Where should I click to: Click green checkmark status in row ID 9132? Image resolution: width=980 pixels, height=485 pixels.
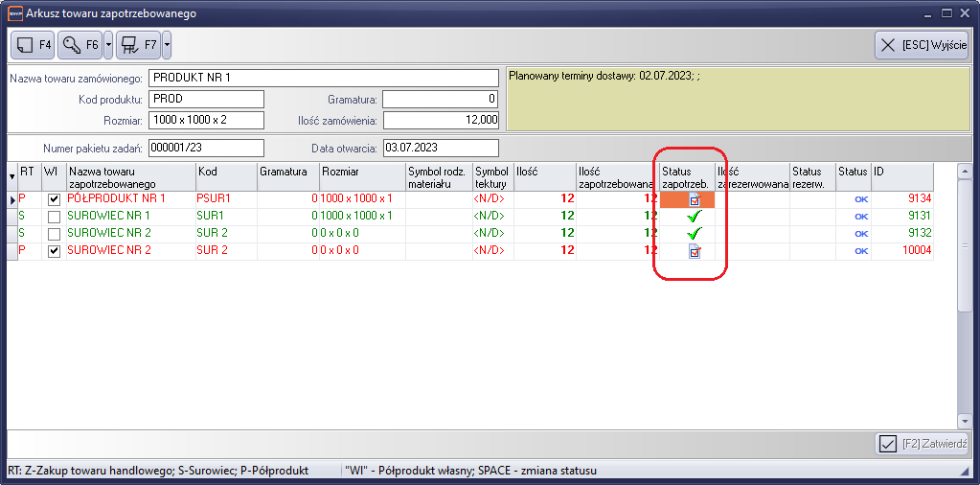pyautogui.click(x=695, y=234)
